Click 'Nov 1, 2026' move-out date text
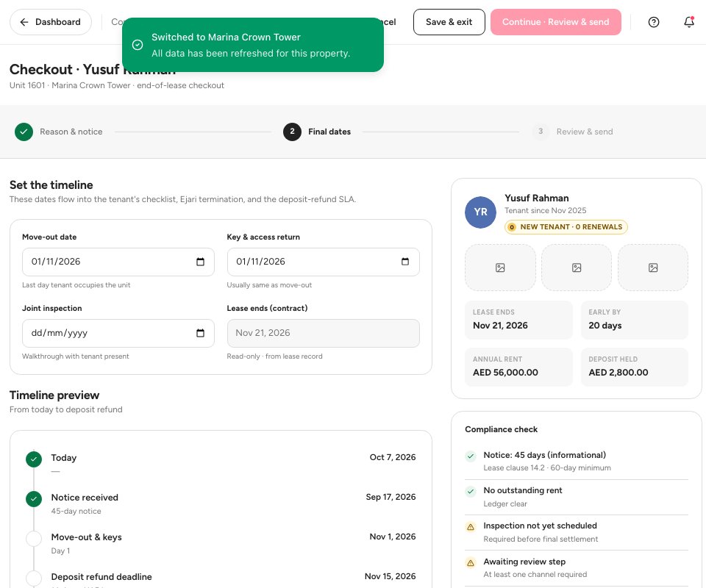Screen dimensions: 706x588 (x=393, y=537)
